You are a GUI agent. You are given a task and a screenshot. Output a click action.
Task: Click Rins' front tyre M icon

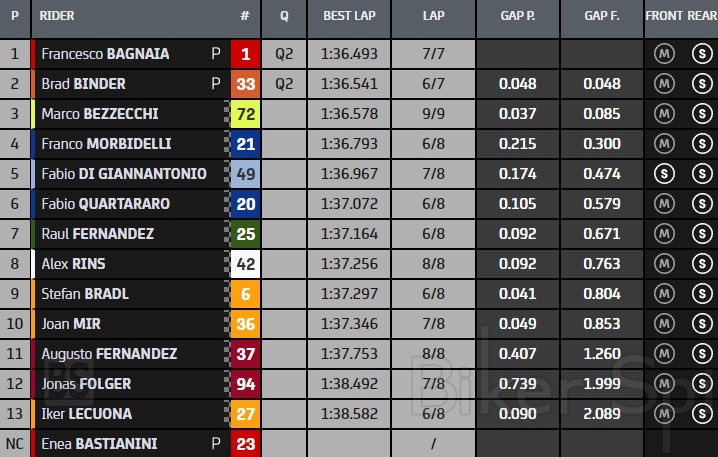pyautogui.click(x=662, y=264)
